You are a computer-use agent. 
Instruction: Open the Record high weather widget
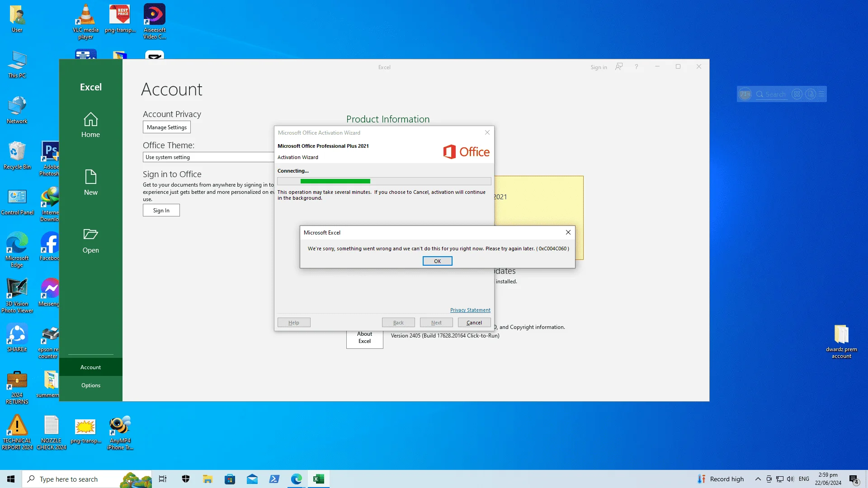pos(721,479)
